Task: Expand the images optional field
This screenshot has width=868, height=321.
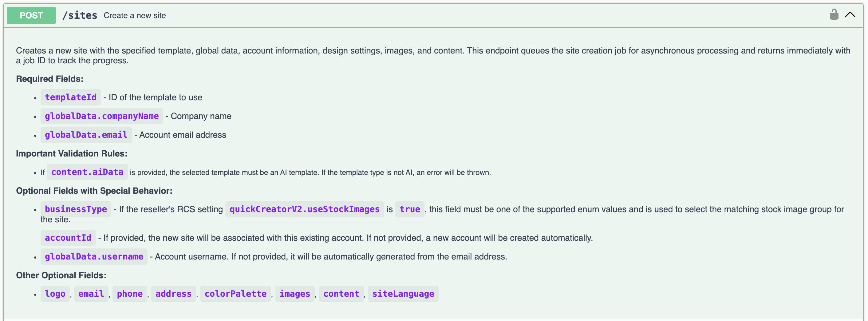Action: (x=294, y=293)
